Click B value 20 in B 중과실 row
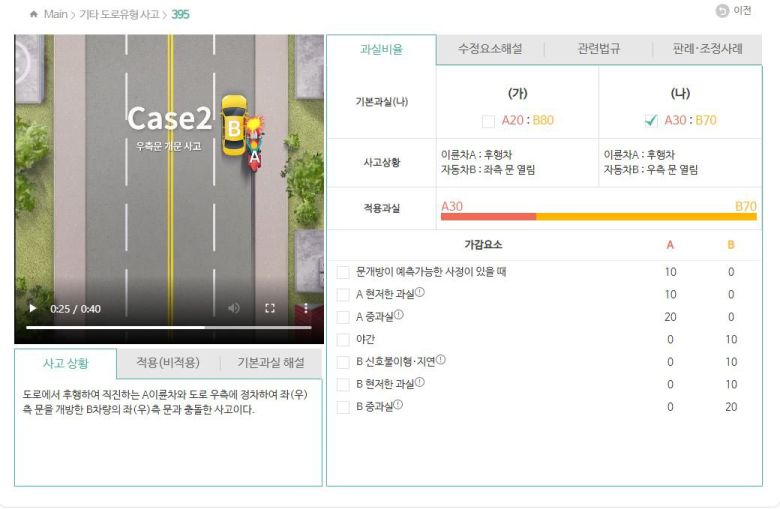780x509 pixels. 731,407
